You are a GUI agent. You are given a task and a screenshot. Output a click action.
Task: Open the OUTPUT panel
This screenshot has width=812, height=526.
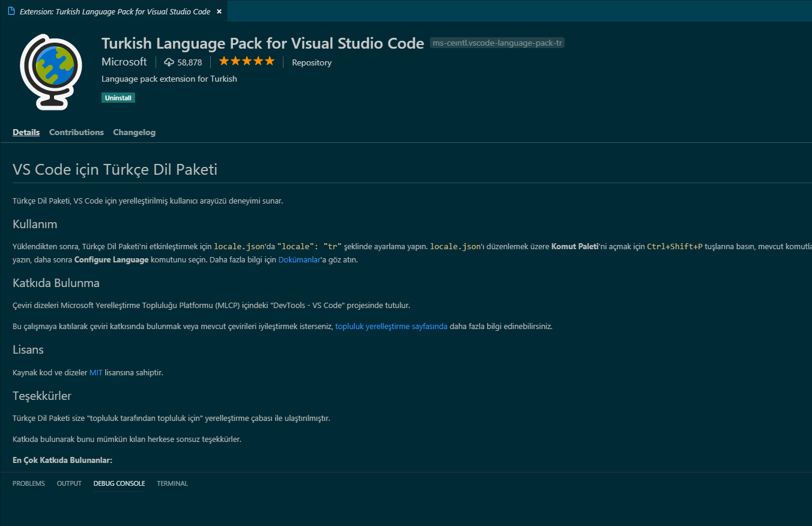click(x=68, y=483)
